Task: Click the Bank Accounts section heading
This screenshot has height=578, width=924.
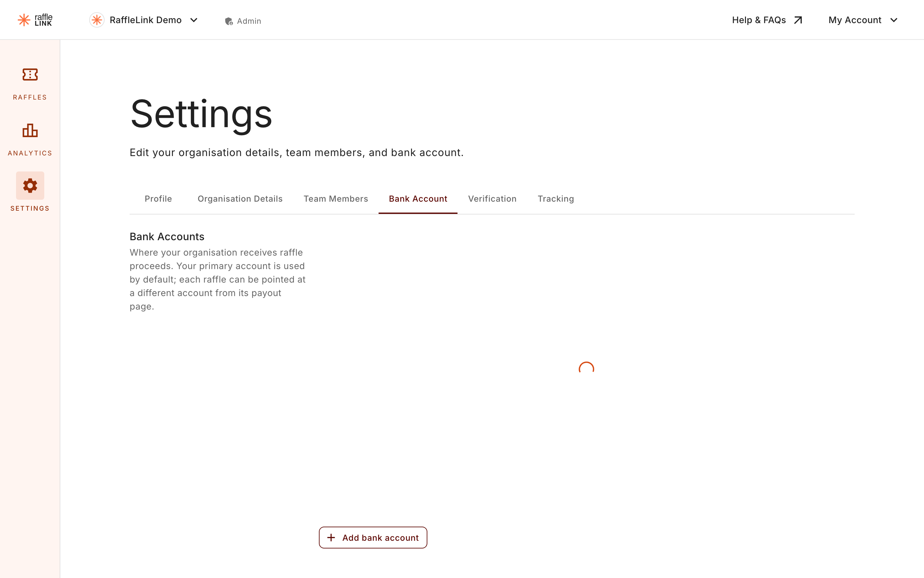Action: [167, 237]
